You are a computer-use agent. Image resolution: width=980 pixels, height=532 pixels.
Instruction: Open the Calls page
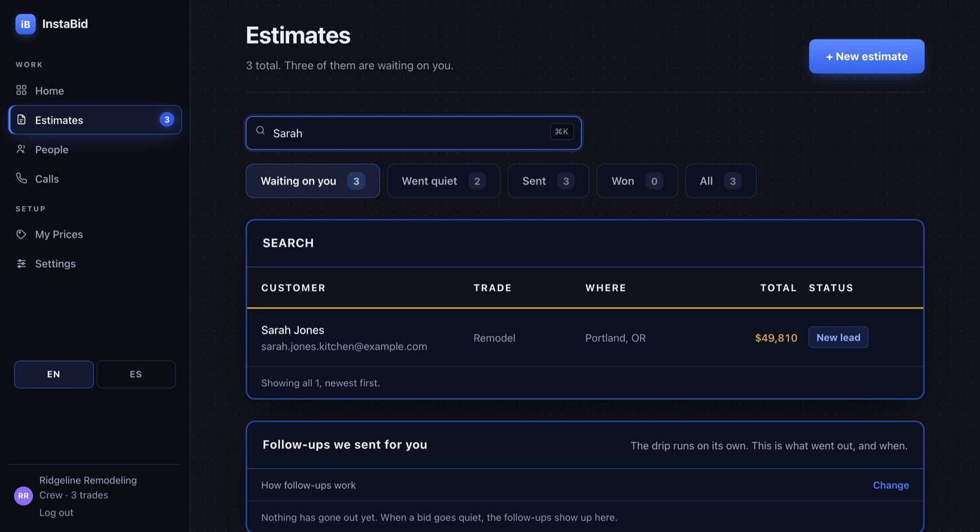95,179
